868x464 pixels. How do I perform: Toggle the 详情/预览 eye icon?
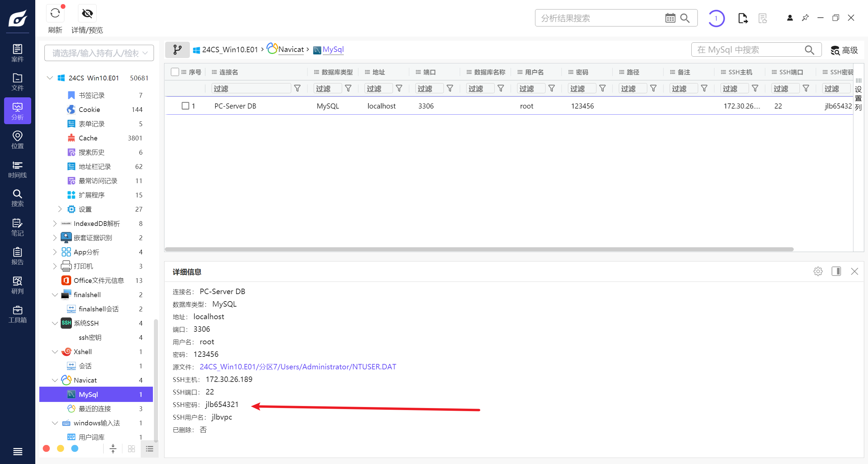(x=87, y=14)
